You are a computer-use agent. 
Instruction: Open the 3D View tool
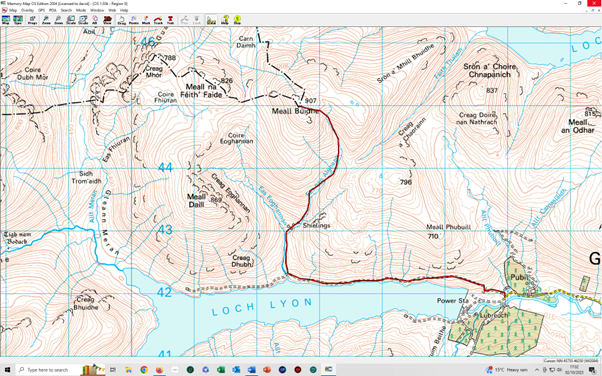click(x=107, y=20)
